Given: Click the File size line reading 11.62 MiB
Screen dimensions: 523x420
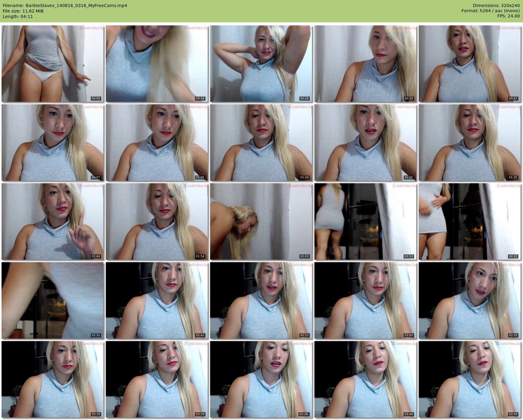Looking at the screenshot, I should (x=23, y=11).
